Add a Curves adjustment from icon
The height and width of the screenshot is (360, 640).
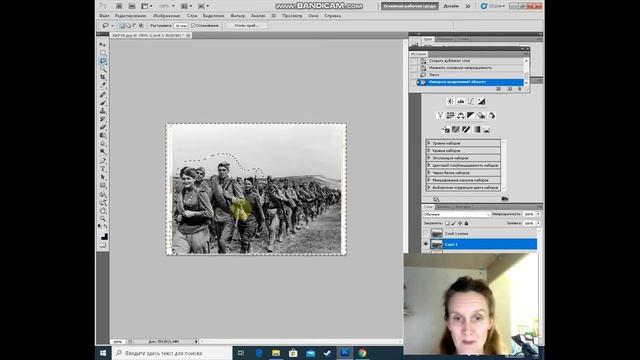471,101
